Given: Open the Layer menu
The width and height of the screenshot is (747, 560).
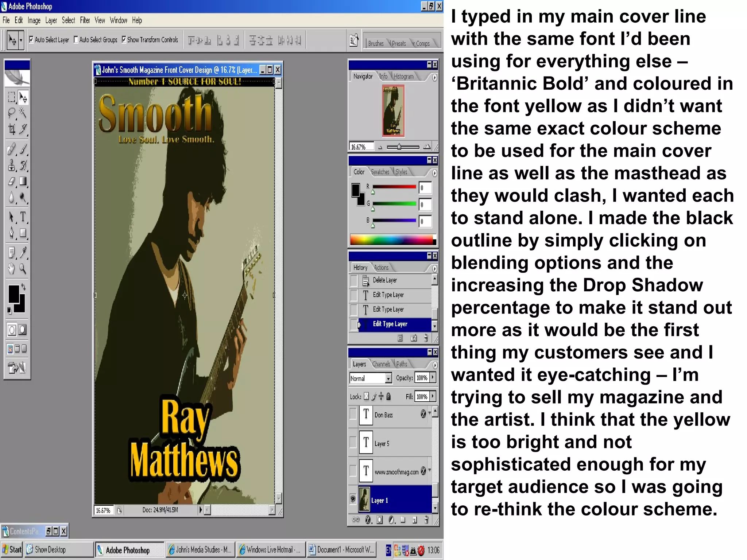Looking at the screenshot, I should coord(51,20).
